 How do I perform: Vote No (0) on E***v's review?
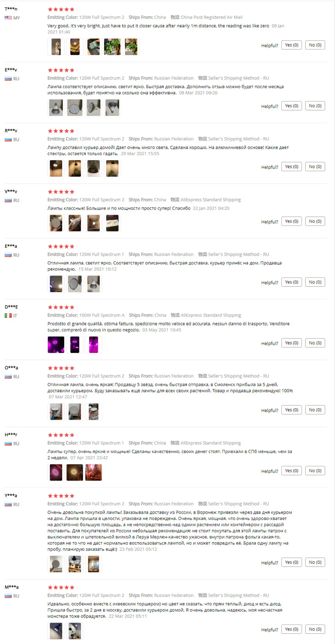315,106
